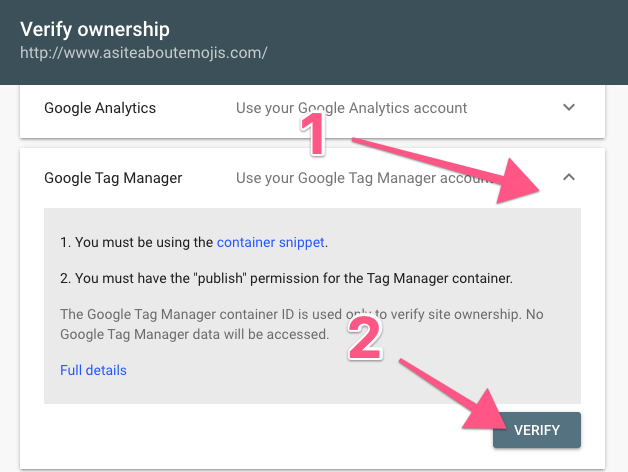Click the "You must be using the" requirement text
Viewport: 628px width, 472px height.
click(x=136, y=242)
